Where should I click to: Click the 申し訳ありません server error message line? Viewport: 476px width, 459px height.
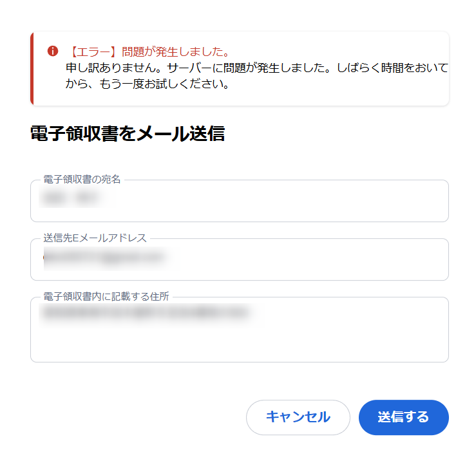coord(256,68)
